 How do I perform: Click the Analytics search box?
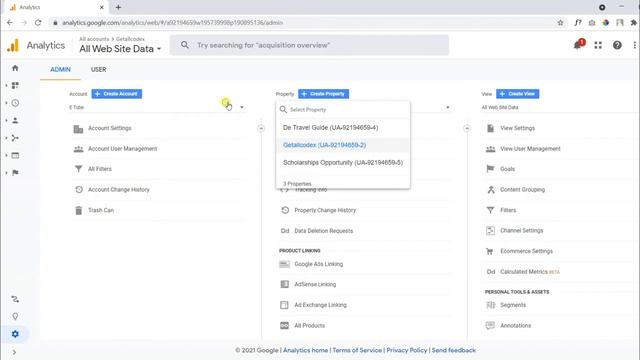tap(309, 45)
